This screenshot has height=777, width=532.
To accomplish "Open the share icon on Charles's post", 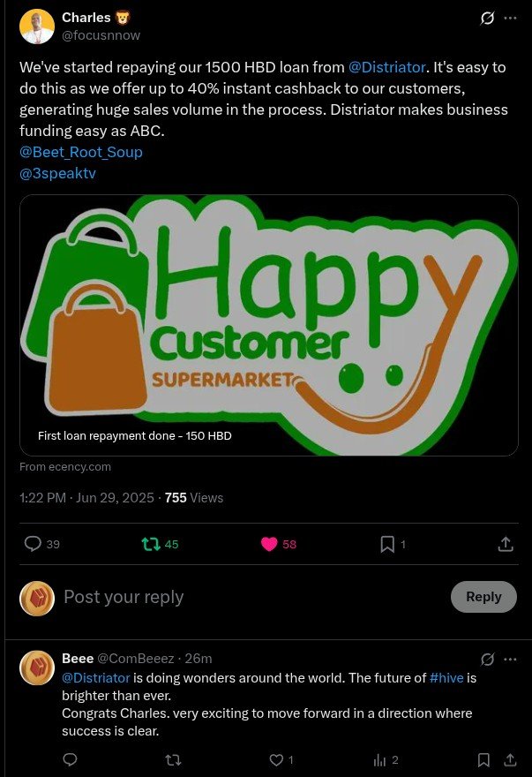I will 506,544.
